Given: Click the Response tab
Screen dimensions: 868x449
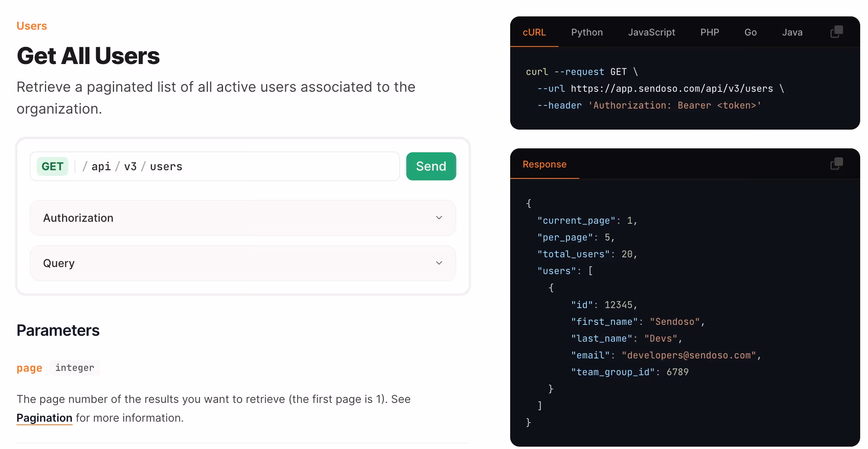Looking at the screenshot, I should (x=544, y=164).
